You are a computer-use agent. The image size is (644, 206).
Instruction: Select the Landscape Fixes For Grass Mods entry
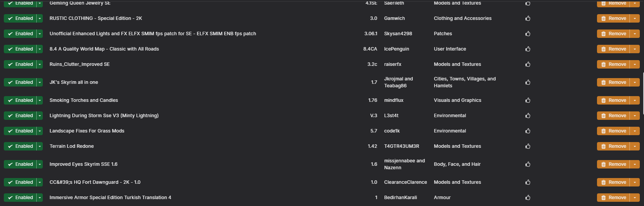click(322, 131)
